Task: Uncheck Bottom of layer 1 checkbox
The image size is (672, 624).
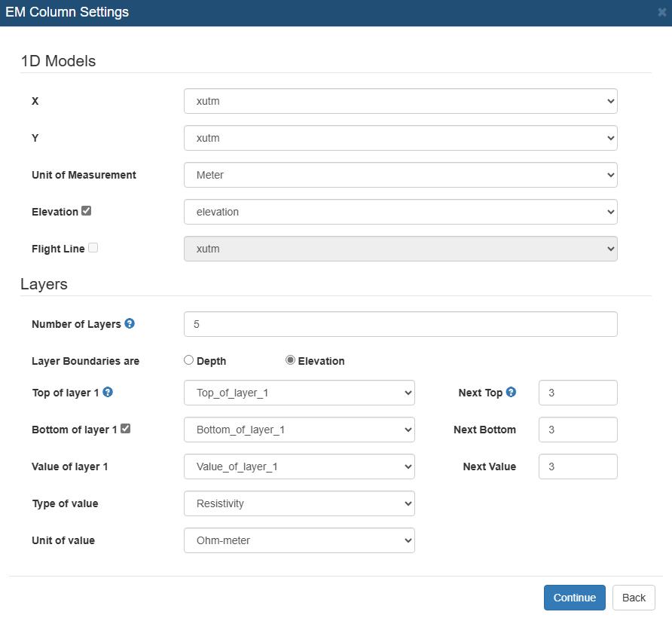Action: [126, 429]
